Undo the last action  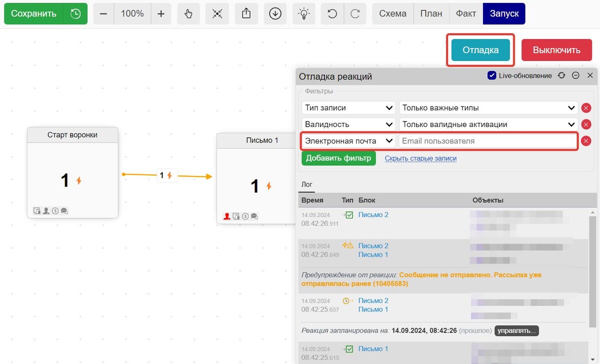[x=332, y=14]
